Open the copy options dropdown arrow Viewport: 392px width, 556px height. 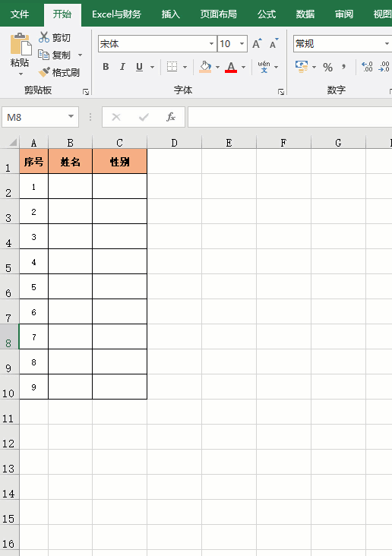(81, 55)
